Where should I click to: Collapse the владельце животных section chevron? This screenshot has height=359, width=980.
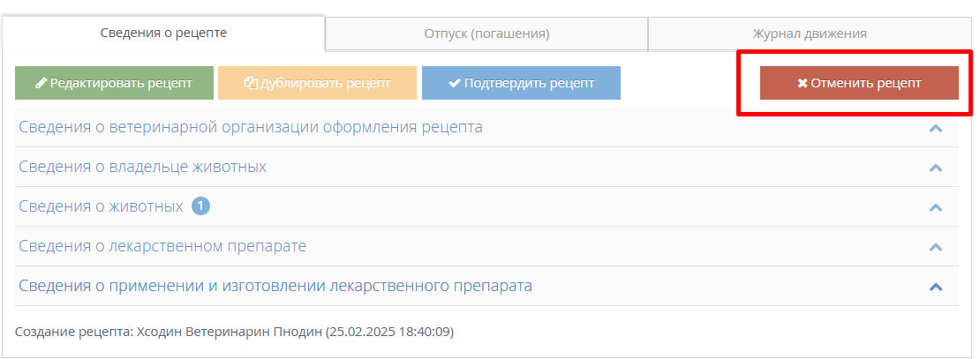pyautogui.click(x=936, y=168)
